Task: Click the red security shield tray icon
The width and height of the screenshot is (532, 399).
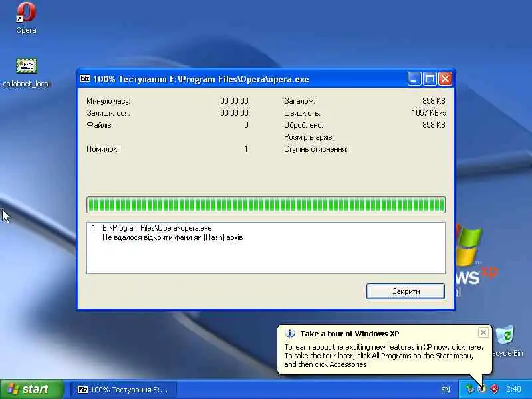Action: click(494, 389)
